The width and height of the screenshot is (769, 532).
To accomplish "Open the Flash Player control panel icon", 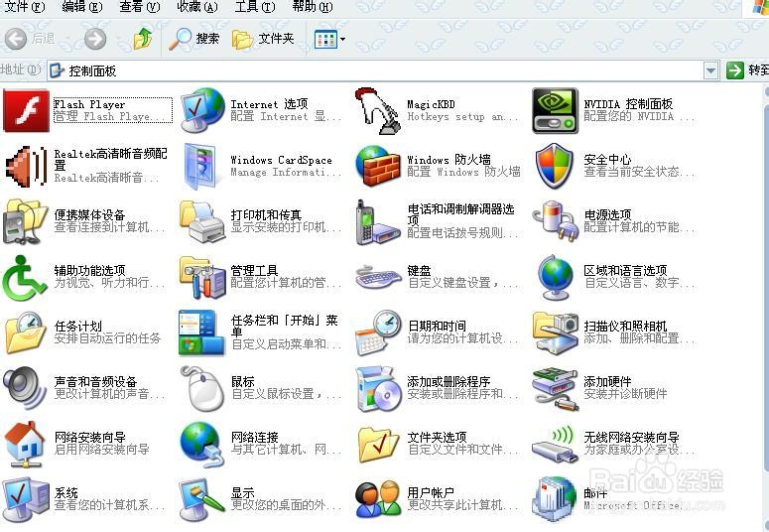I will pyautogui.click(x=26, y=110).
